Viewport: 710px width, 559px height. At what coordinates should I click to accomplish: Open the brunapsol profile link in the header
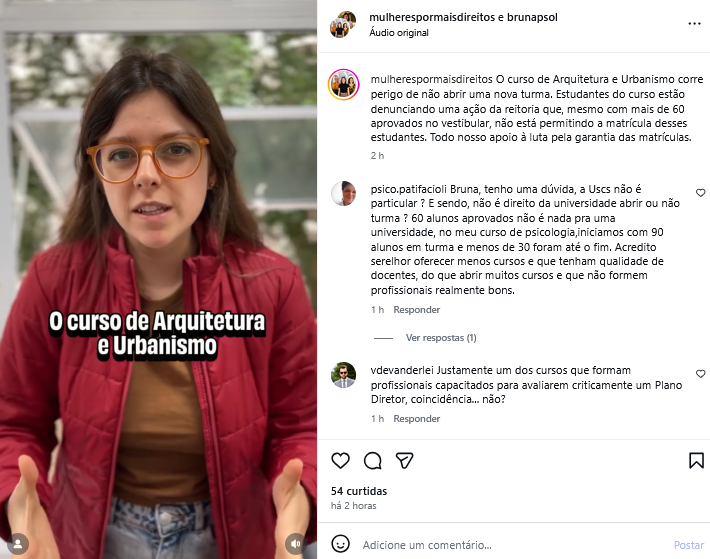coord(532,17)
